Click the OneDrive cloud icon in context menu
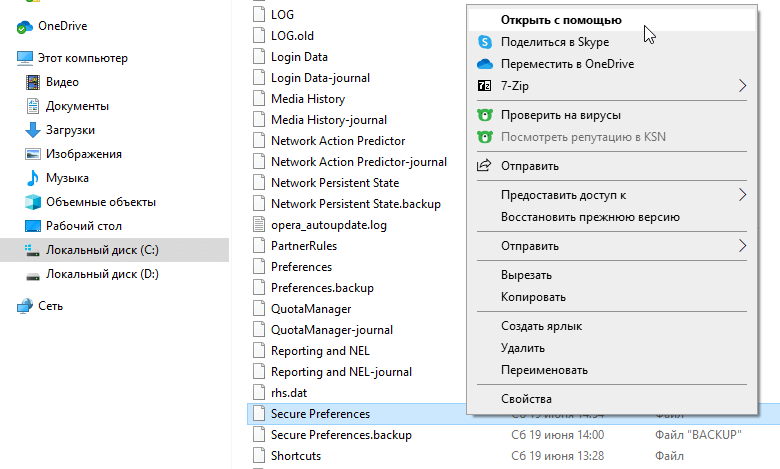The width and height of the screenshot is (780, 469). 485,64
